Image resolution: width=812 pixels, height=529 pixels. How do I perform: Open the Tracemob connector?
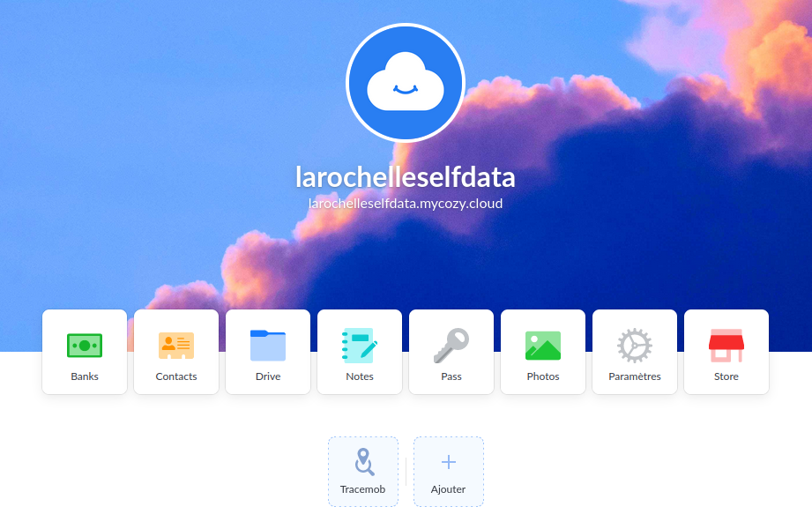363,472
